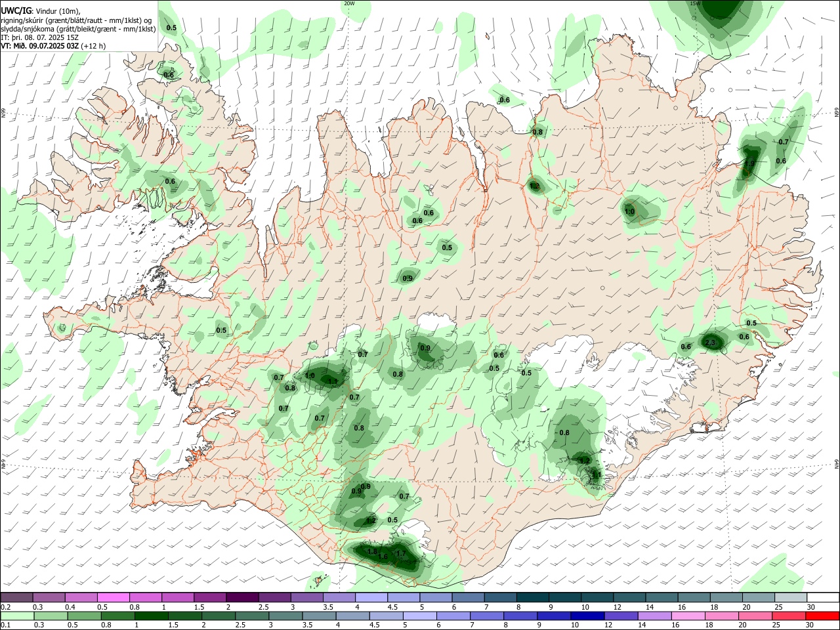Select the white swatch labeled 30 in upper legend
The image size is (840, 630).
[824, 597]
